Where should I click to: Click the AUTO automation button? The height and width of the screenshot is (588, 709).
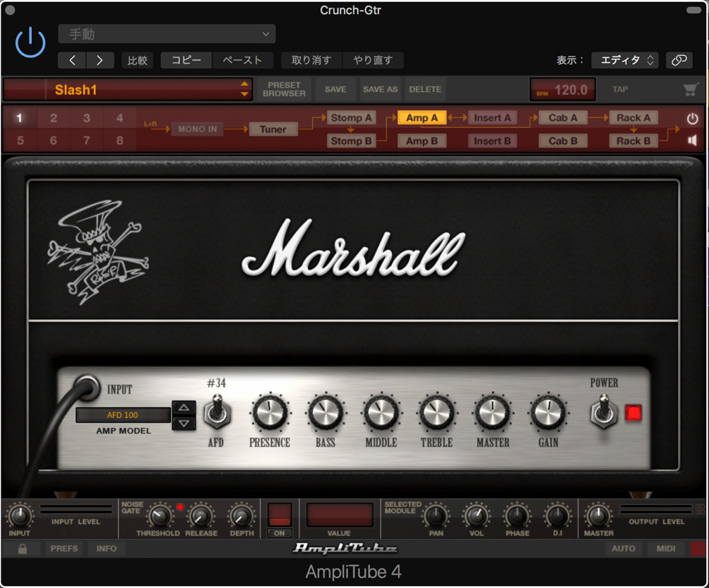(623, 548)
